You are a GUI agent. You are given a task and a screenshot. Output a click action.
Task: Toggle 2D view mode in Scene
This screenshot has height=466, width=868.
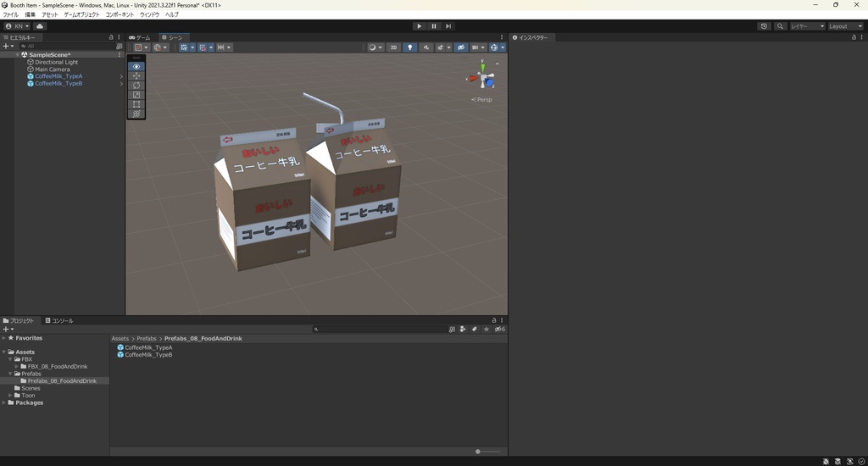pos(393,47)
